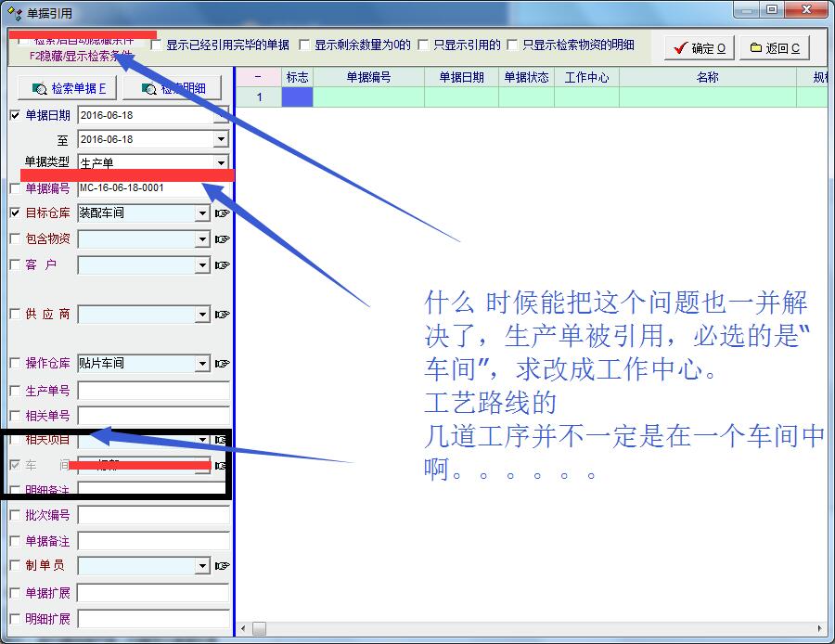Click the hand lookup icon beside 包含物资
835x644 pixels.
(222, 239)
